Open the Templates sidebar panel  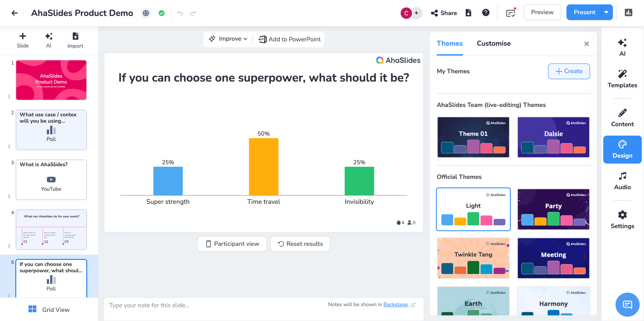(x=622, y=79)
